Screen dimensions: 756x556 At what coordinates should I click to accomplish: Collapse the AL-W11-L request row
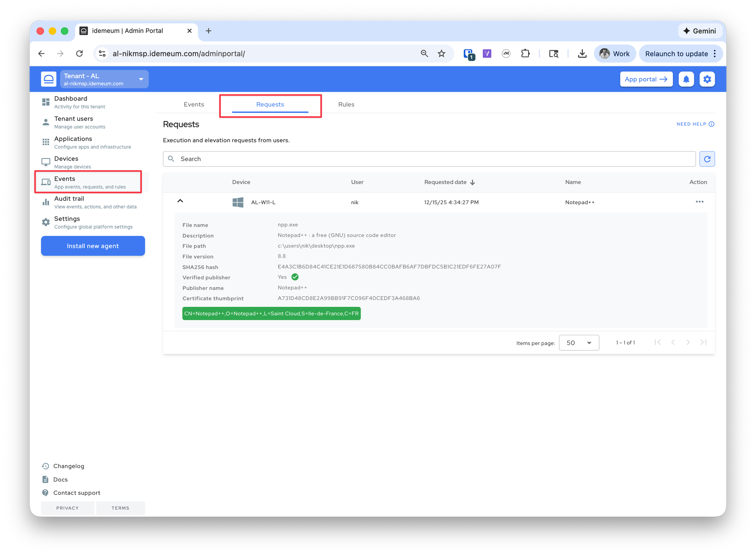coord(180,201)
